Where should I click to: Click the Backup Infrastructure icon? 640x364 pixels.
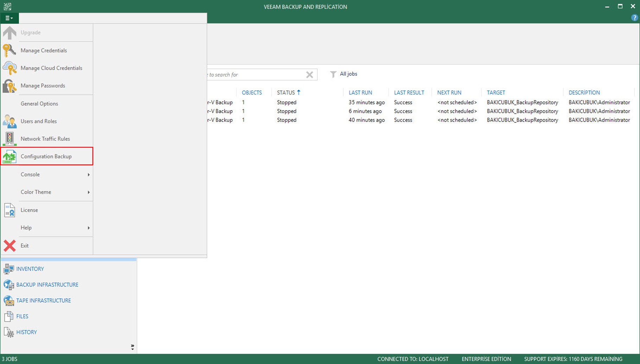pyautogui.click(x=8, y=285)
